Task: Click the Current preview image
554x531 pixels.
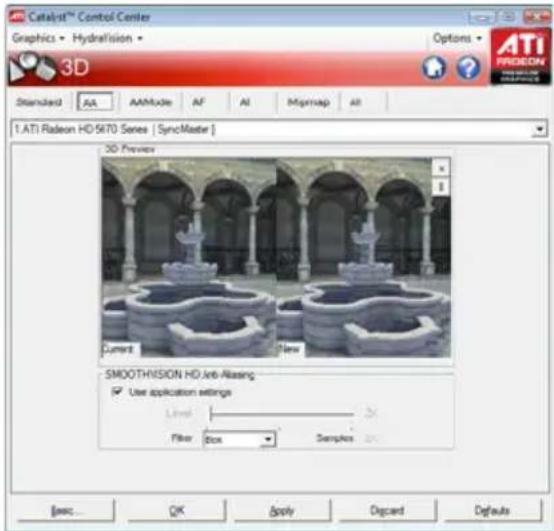Action: coord(189,257)
